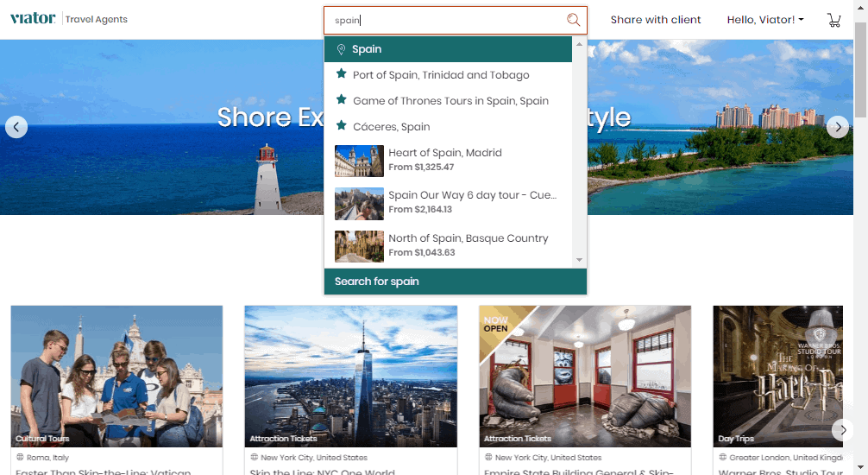Click suggestion list scroll-down arrow
Viewport: 868px width, 475px height.
(579, 259)
